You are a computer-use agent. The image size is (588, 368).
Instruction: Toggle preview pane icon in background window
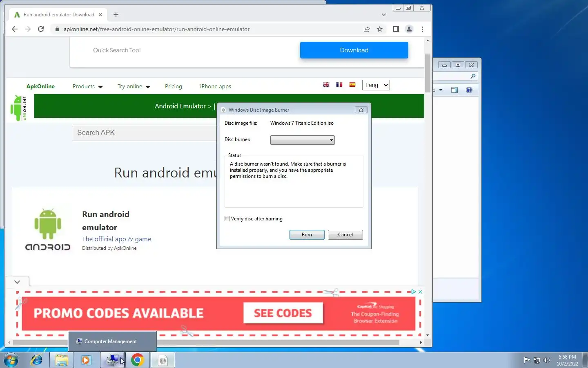pyautogui.click(x=454, y=90)
